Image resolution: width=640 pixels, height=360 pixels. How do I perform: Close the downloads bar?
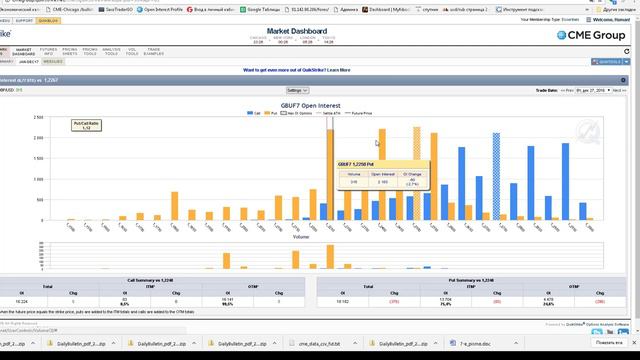634,343
